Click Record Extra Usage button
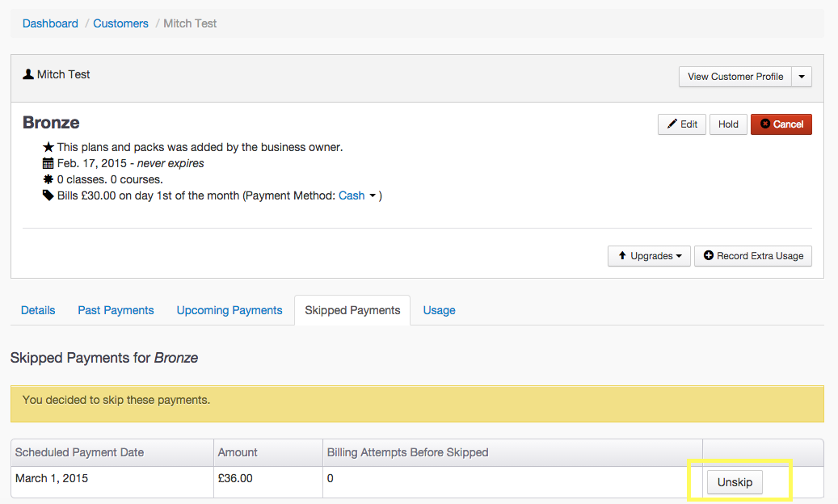The image size is (838, 504). pyautogui.click(x=752, y=256)
